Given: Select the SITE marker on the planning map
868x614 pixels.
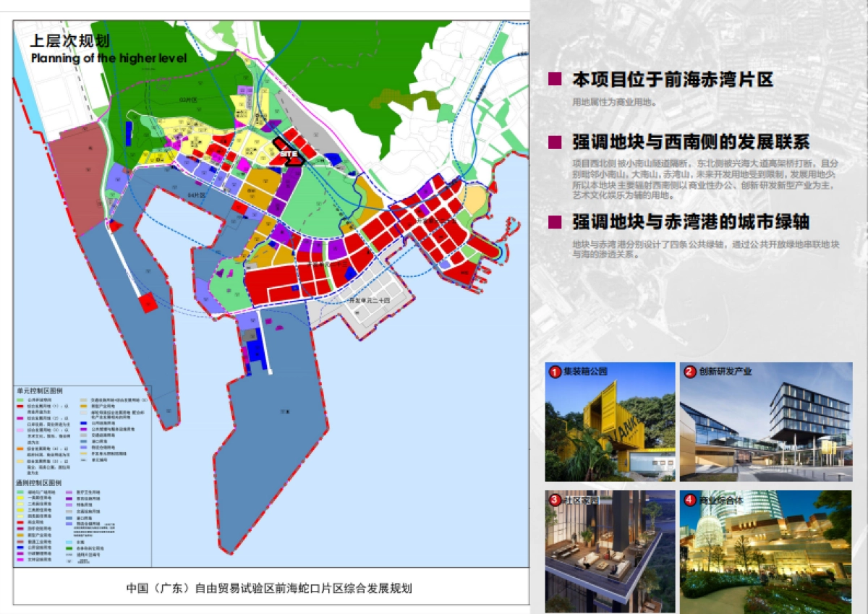Looking at the screenshot, I should pos(289,154).
